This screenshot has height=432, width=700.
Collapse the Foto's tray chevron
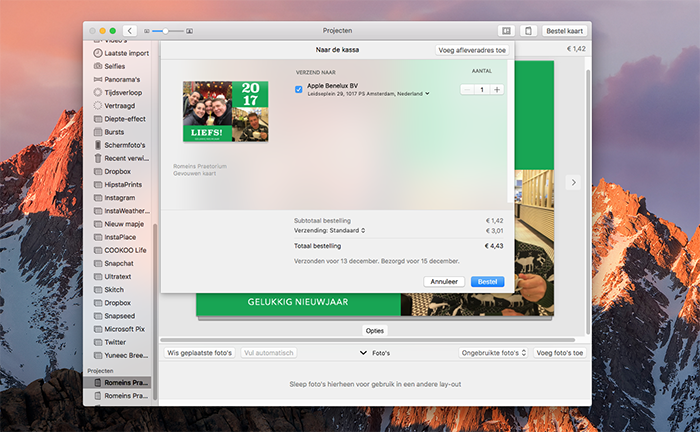coord(363,353)
